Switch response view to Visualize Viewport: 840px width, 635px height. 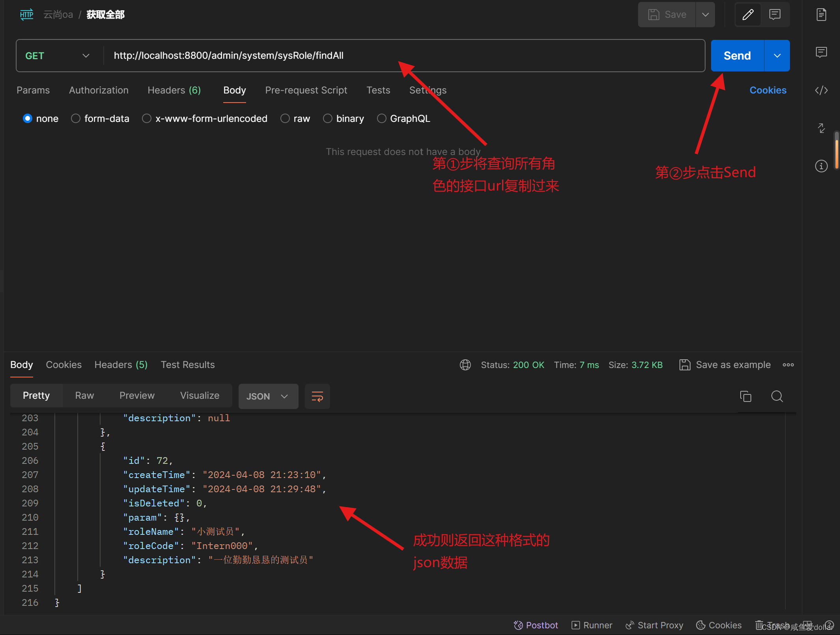tap(200, 396)
